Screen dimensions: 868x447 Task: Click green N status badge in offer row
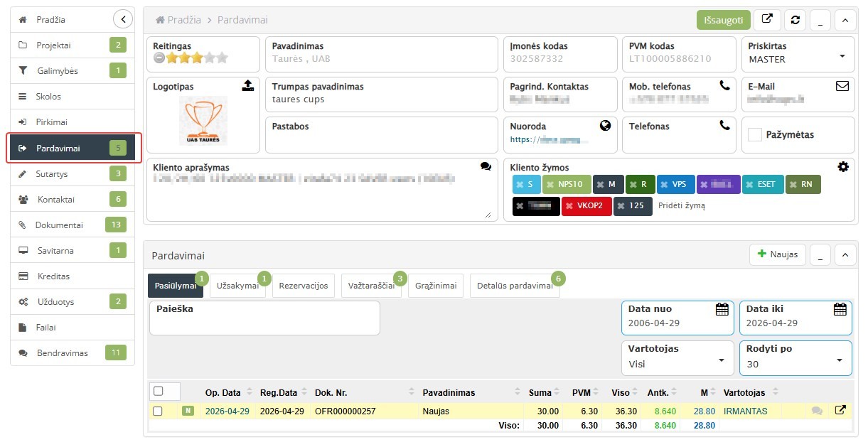[x=188, y=411]
